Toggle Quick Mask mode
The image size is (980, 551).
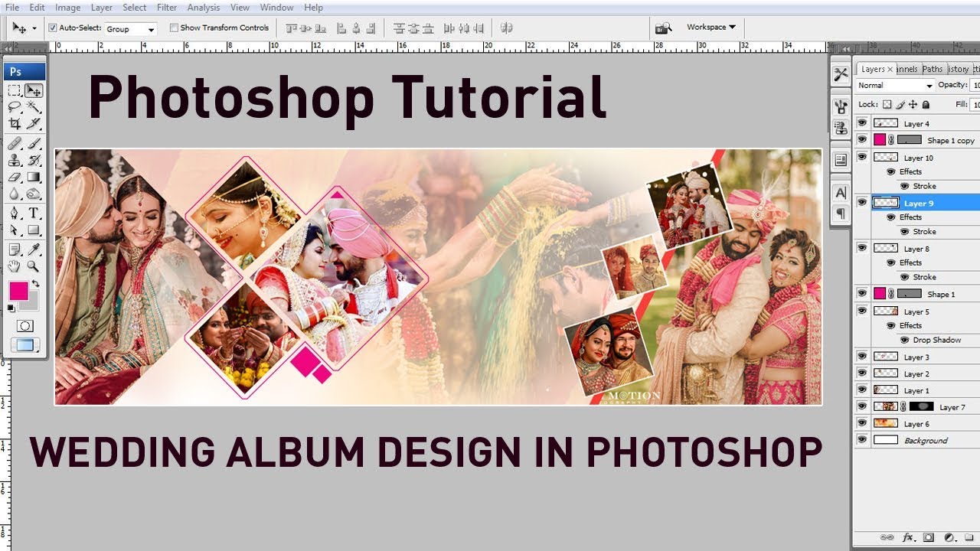coord(24,326)
